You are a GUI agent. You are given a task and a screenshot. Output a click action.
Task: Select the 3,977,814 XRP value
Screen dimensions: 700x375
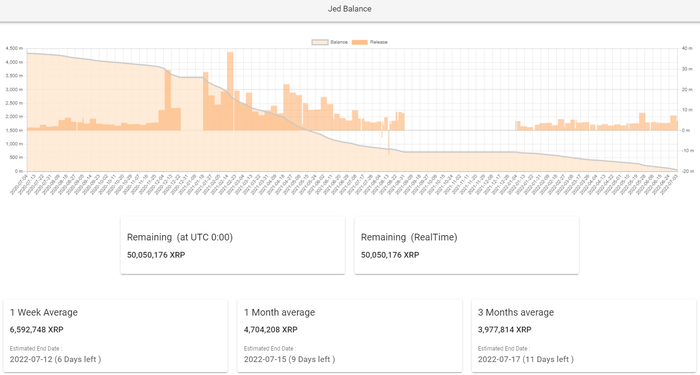[504, 330]
